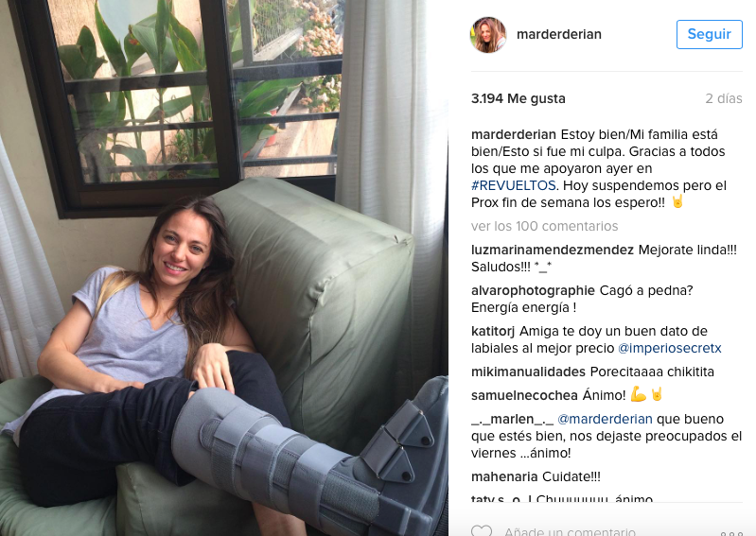Click the post photo of woman
756x536 pixels.
coord(223,268)
